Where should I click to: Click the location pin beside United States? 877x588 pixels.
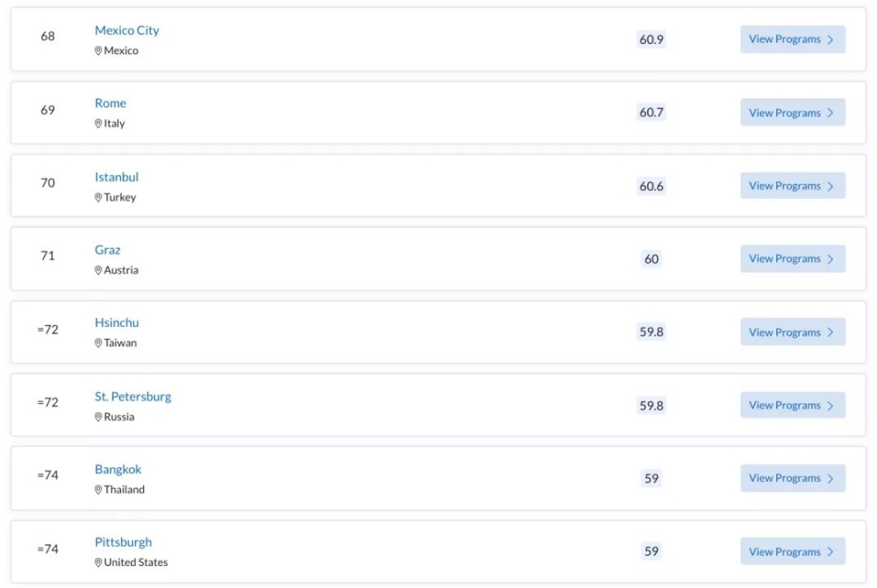point(98,563)
